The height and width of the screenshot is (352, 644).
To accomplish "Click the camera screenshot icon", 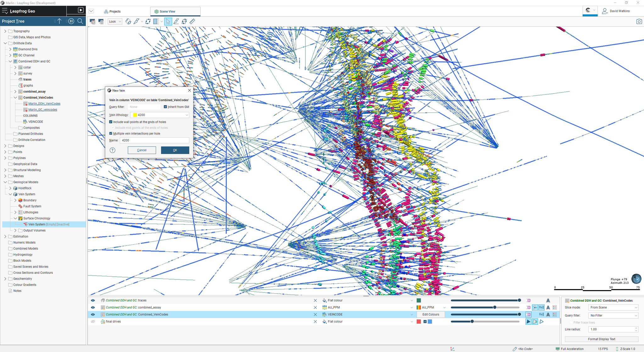I will 639,21.
